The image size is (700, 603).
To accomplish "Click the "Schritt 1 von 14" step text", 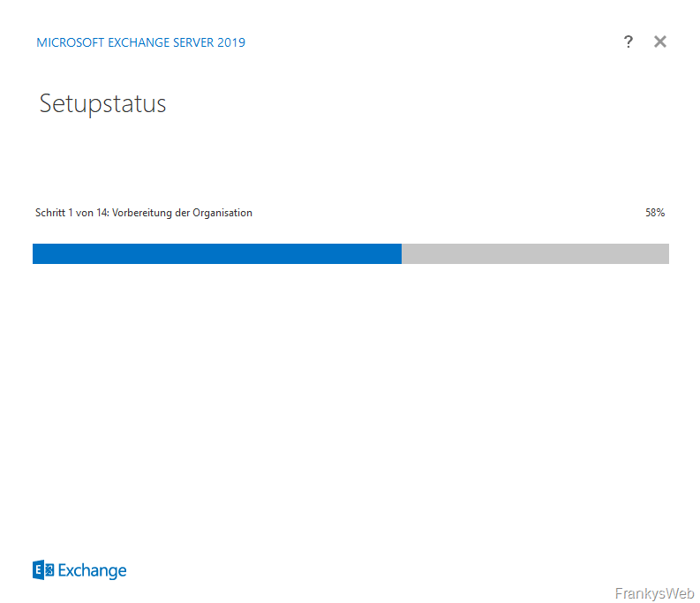I will point(72,213).
